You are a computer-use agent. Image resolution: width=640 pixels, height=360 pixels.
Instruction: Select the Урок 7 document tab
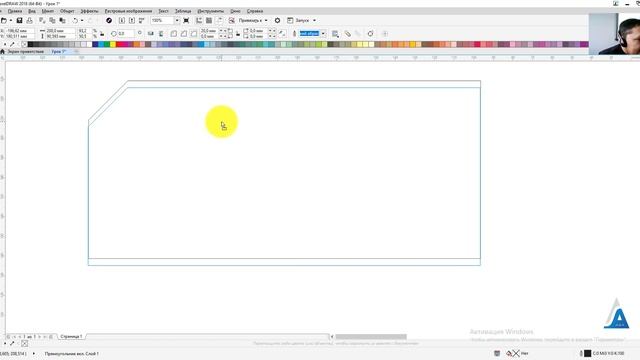click(x=58, y=51)
